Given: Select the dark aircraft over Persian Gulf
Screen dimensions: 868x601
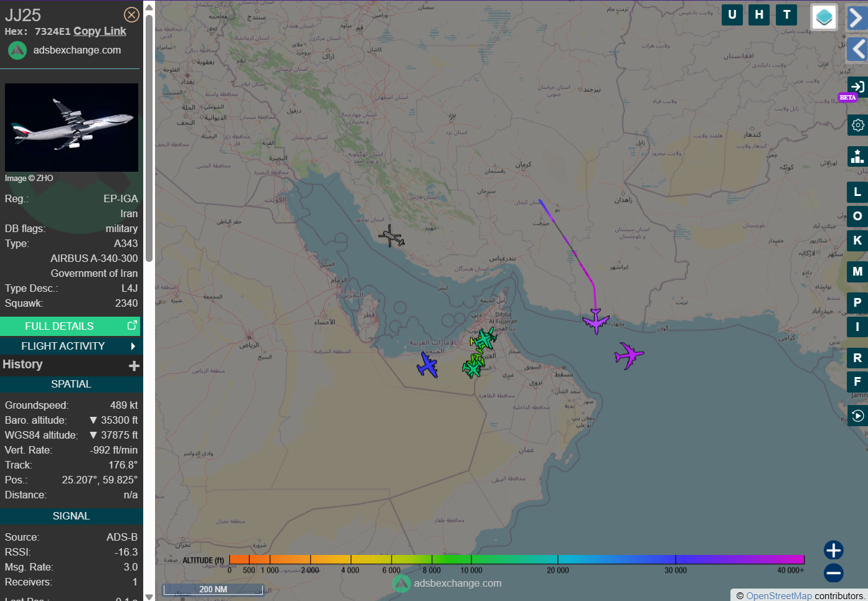Looking at the screenshot, I should tap(391, 236).
